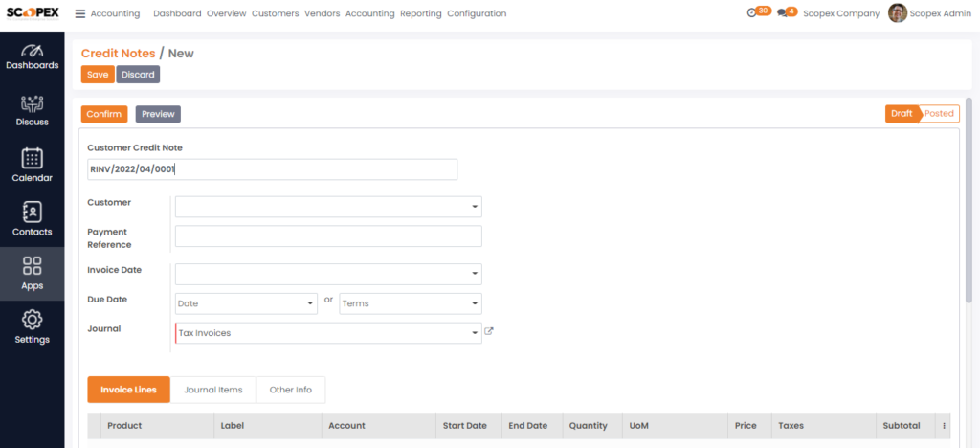Open the Apps grid icon

(32, 265)
